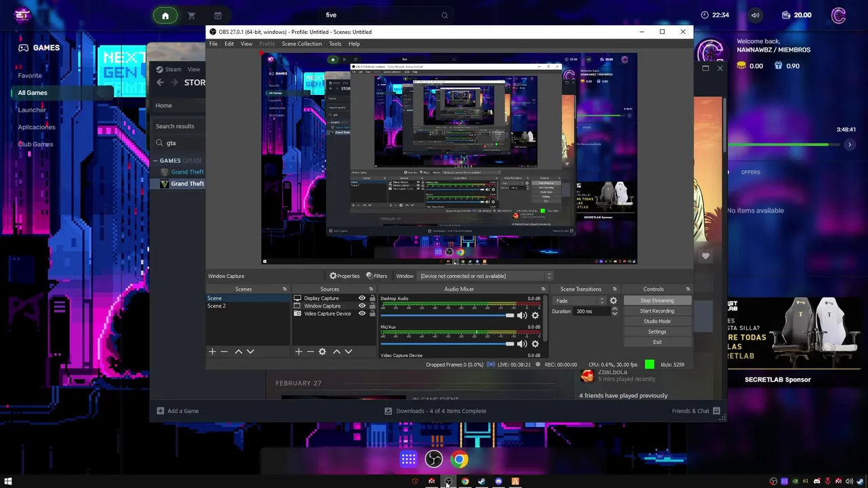Remove the selected scene with minus icon
868x488 pixels.
click(x=224, y=351)
